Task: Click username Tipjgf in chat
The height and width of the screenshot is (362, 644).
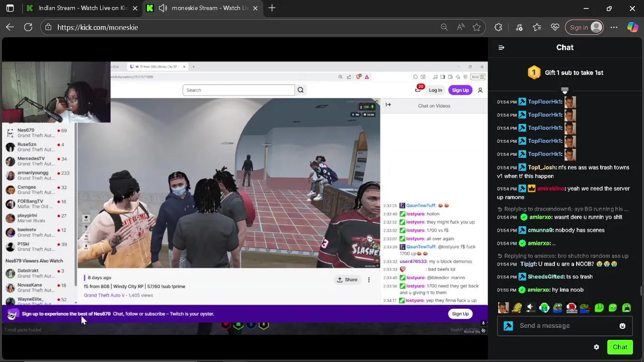Action: pyautogui.click(x=528, y=264)
